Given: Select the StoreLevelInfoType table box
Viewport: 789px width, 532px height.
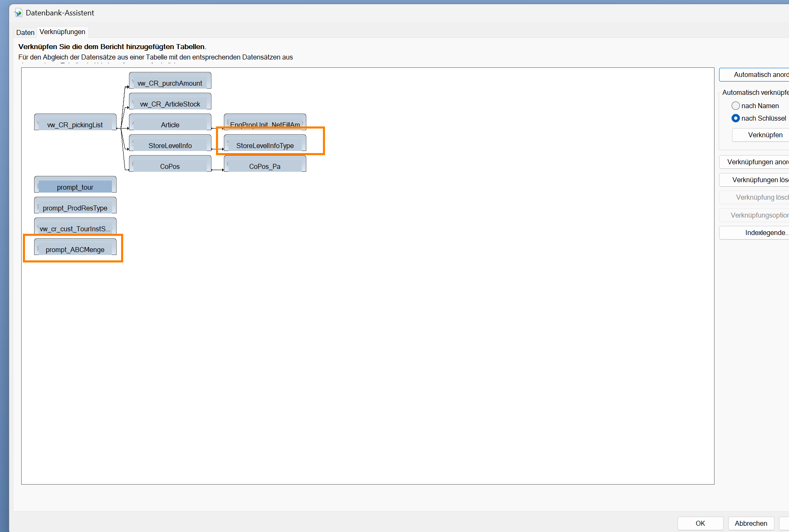Looking at the screenshot, I should click(265, 145).
